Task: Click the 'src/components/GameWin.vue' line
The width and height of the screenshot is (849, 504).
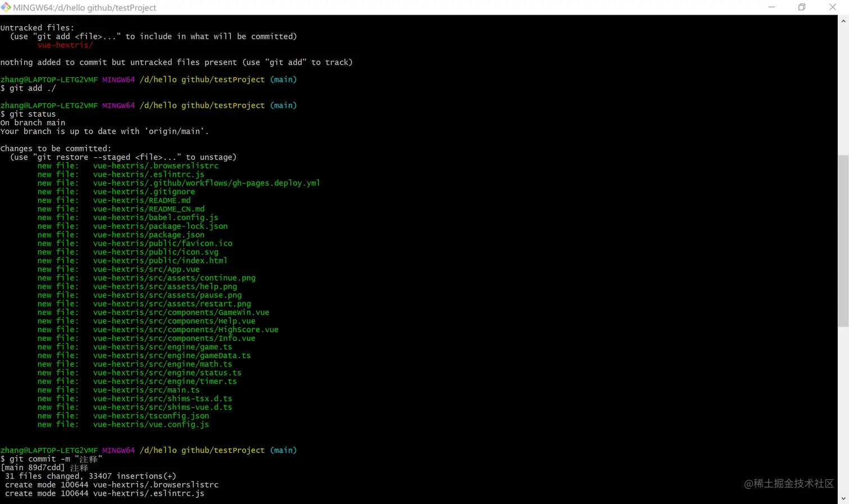Action: pos(153,313)
